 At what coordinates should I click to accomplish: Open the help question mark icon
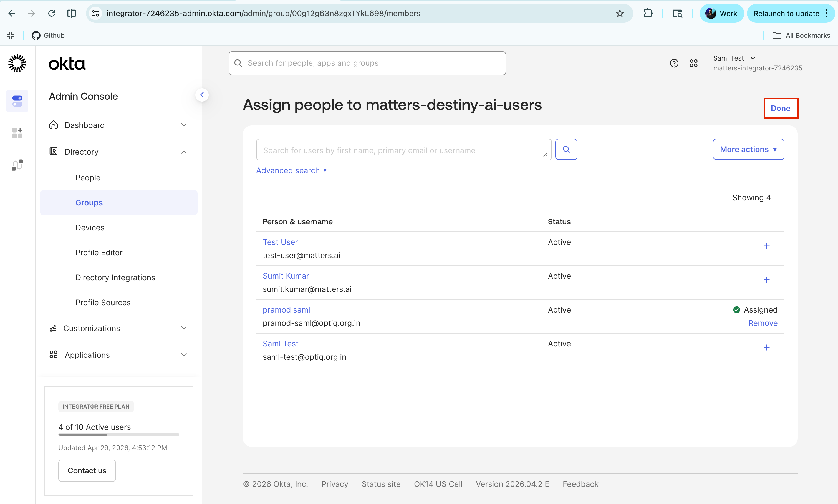674,63
